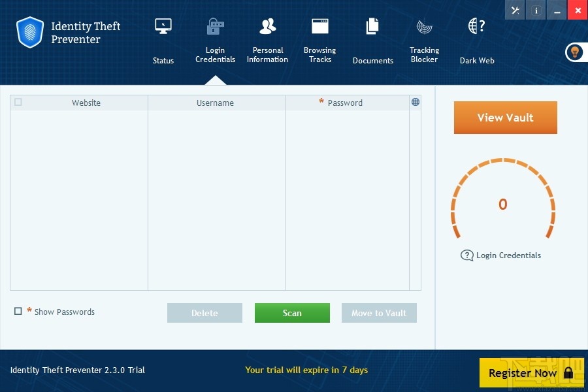This screenshot has width=588, height=392.
Task: Switch to the Browsing Tracks tab label
Action: [320, 55]
